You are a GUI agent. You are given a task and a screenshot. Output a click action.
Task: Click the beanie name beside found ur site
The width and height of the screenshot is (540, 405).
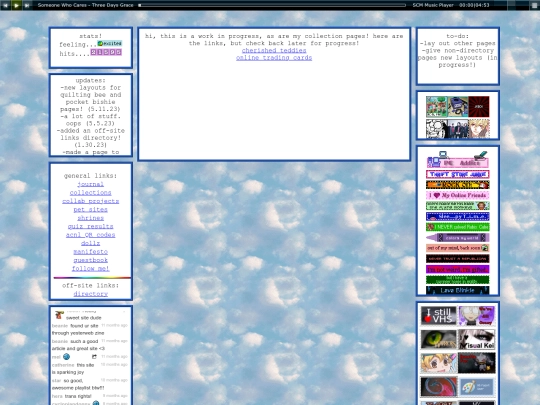60,326
